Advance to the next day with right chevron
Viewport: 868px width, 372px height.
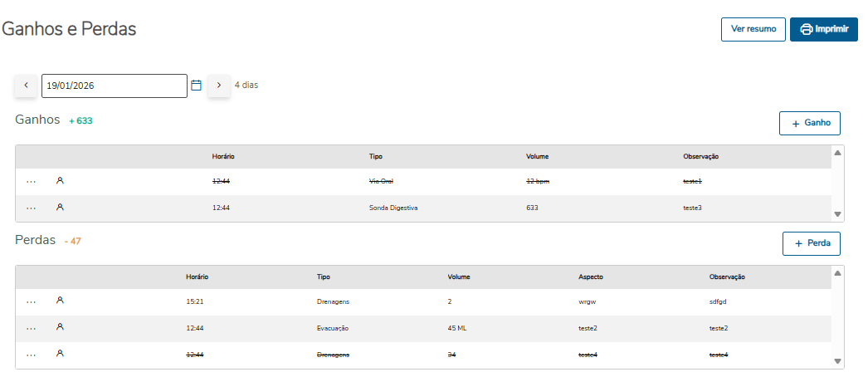point(219,85)
